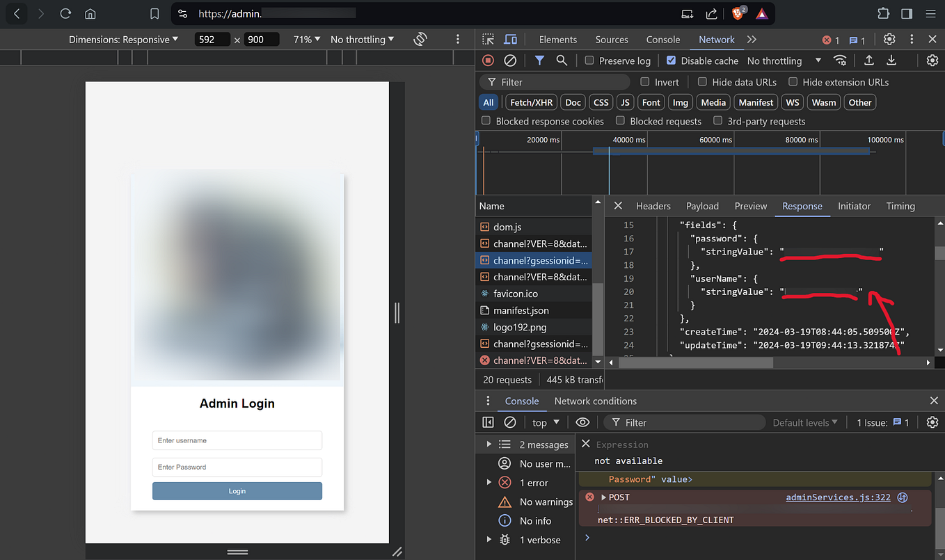Expand the 1 error group

coord(489,483)
